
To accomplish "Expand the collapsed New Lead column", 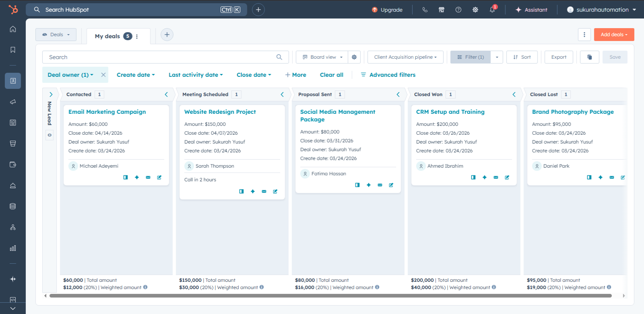I will click(x=51, y=94).
